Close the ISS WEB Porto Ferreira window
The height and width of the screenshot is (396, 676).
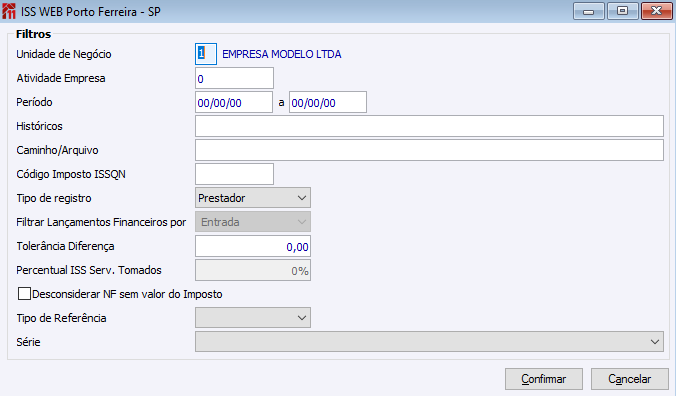(656, 11)
